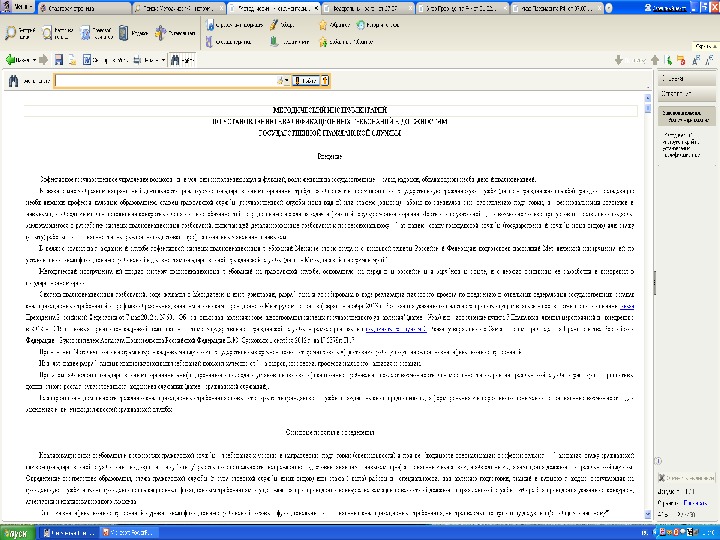Increase font size with larger A icon

[x=697, y=60]
